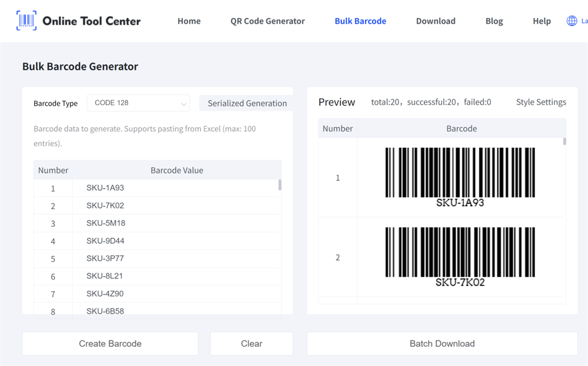The width and height of the screenshot is (588, 366).
Task: Switch to Serialized Generation mode
Action: click(x=247, y=103)
